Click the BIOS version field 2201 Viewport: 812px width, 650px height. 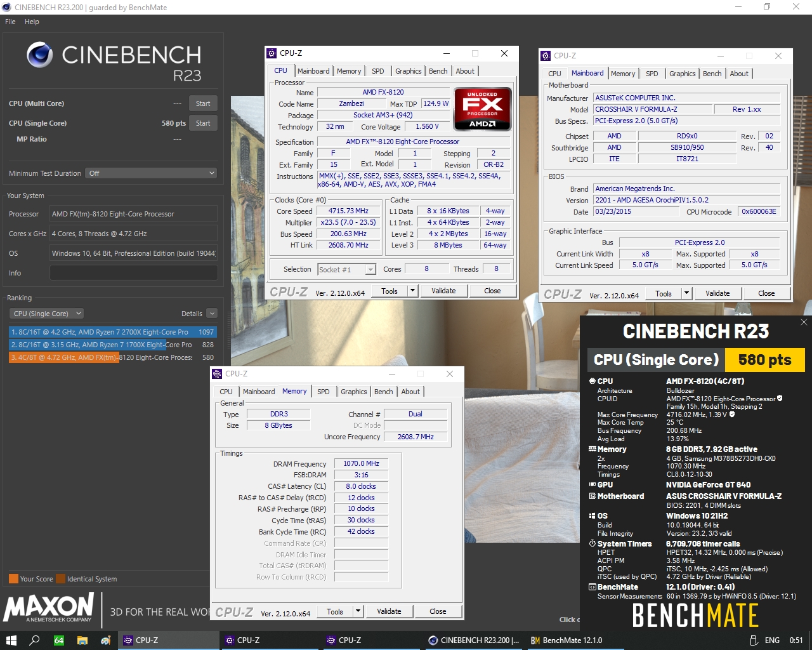click(686, 200)
